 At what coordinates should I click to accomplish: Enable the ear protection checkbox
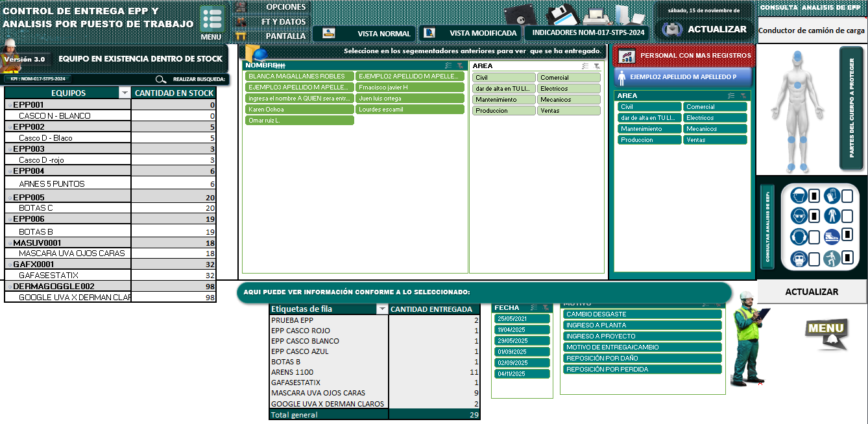pyautogui.click(x=814, y=237)
